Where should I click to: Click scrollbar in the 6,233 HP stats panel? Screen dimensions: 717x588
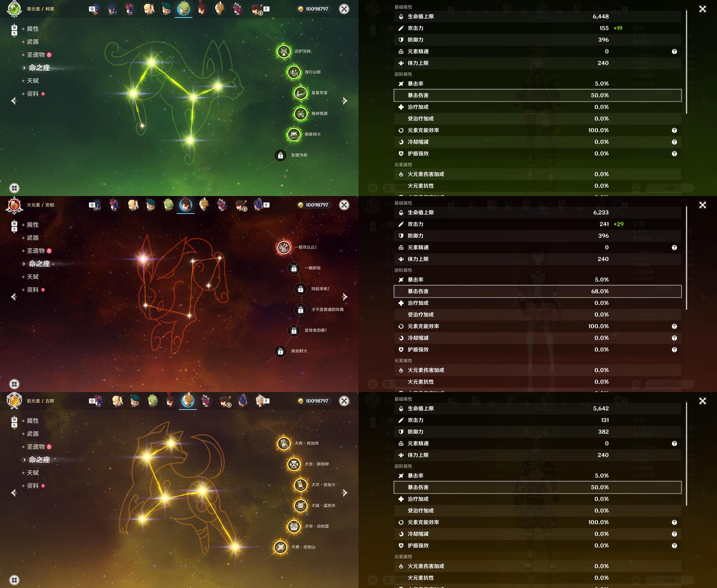click(x=687, y=258)
